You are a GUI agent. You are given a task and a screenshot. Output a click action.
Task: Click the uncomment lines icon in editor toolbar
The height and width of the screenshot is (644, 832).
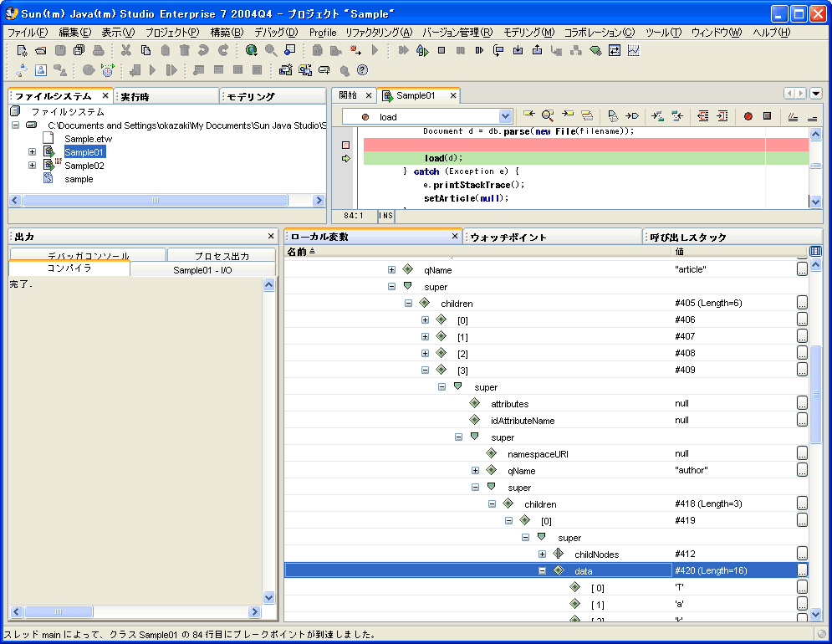click(x=813, y=118)
